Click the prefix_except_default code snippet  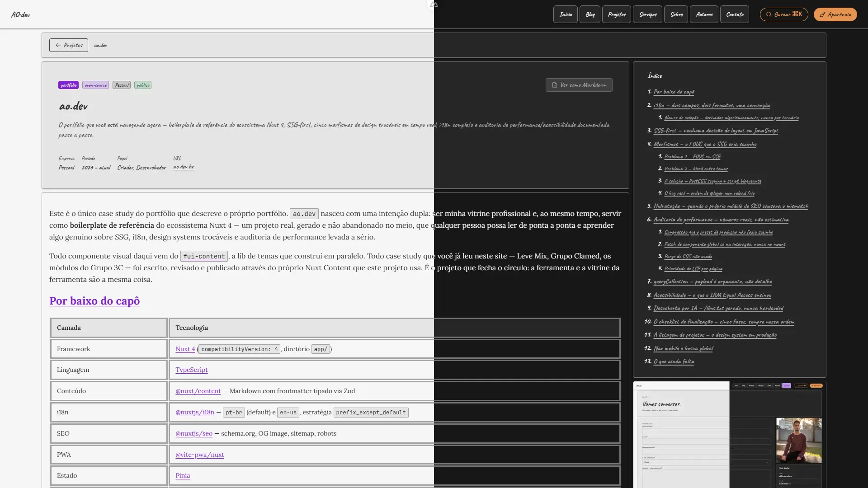371,413
